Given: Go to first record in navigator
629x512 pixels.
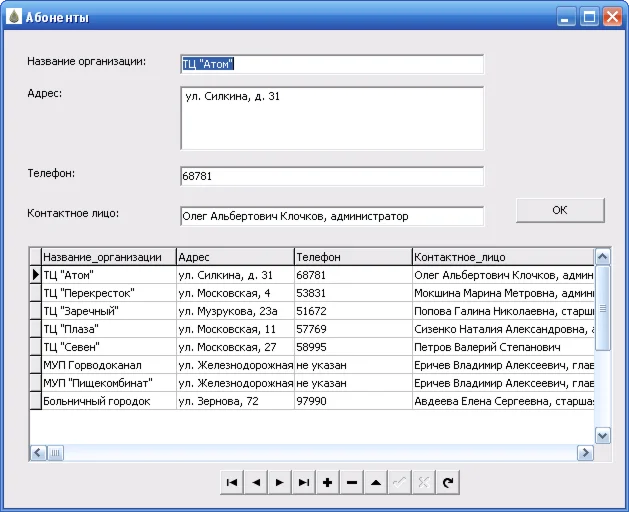Looking at the screenshot, I should [232, 482].
